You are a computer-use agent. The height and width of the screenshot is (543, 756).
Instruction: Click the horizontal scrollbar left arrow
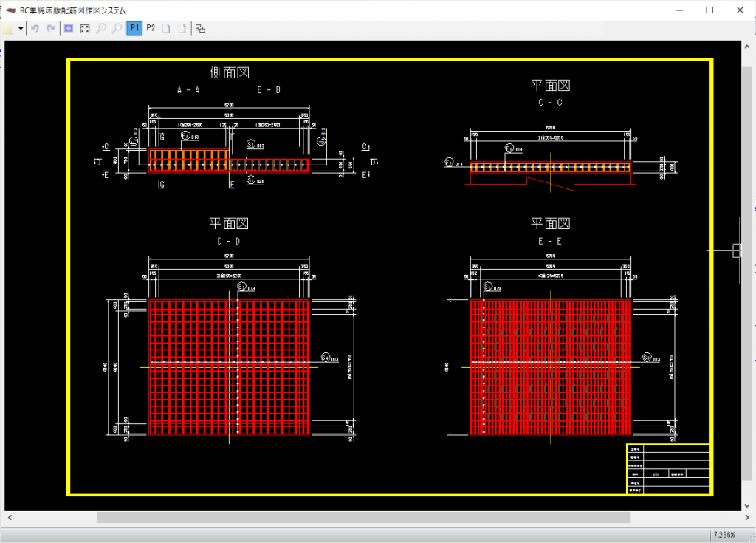(x=10, y=517)
